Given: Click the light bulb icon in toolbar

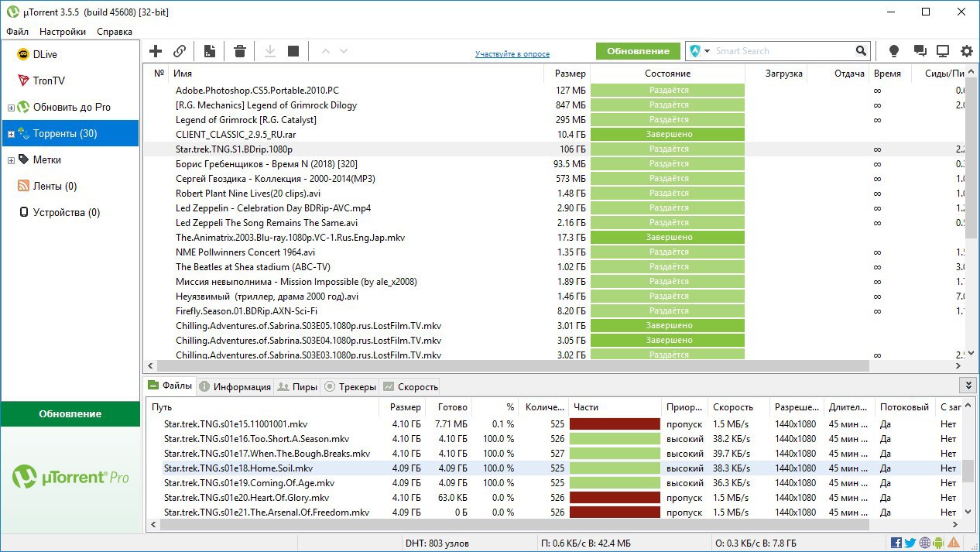Looking at the screenshot, I should (894, 51).
